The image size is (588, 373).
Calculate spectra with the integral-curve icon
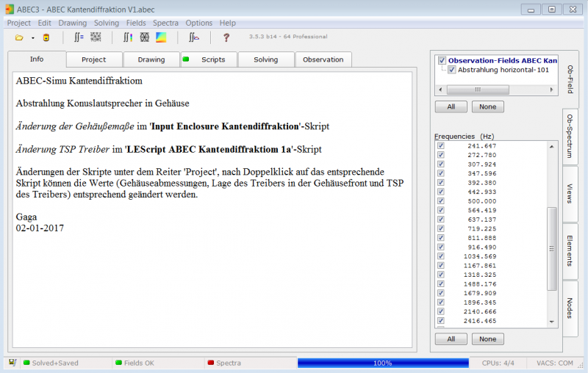(194, 37)
